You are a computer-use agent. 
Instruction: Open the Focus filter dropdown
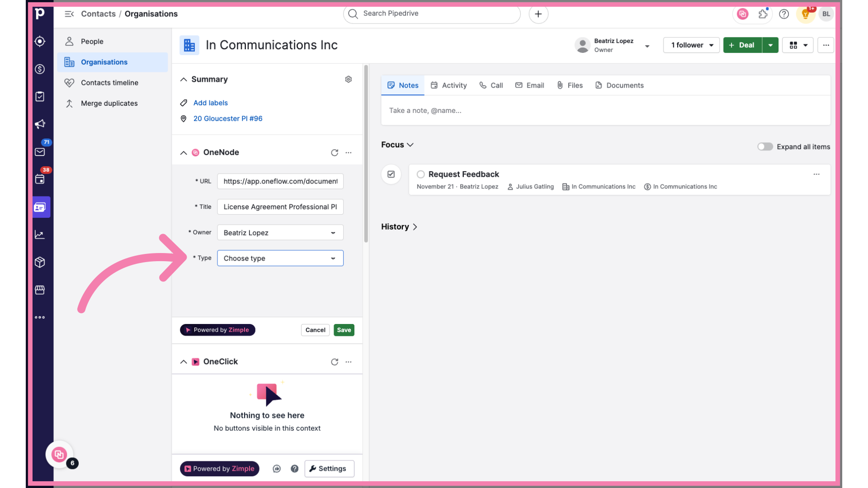(x=397, y=145)
